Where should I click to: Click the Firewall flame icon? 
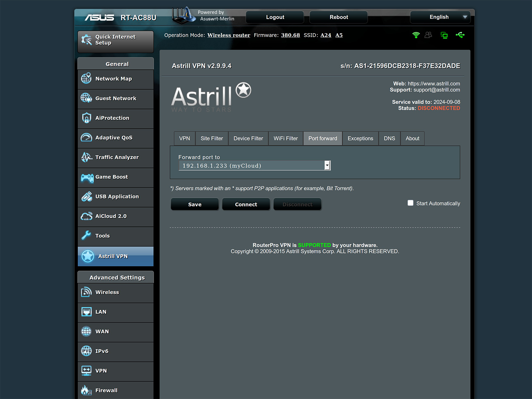click(86, 390)
